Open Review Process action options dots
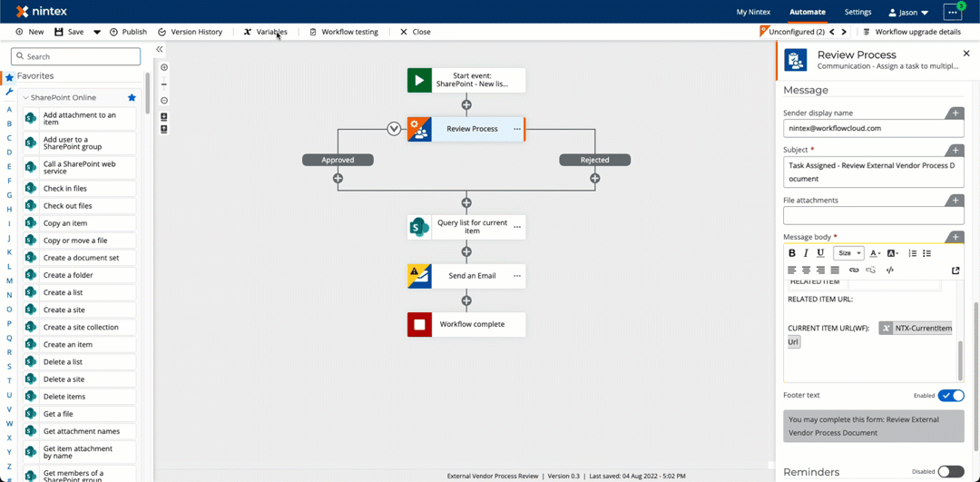This screenshot has height=482, width=980. [517, 129]
